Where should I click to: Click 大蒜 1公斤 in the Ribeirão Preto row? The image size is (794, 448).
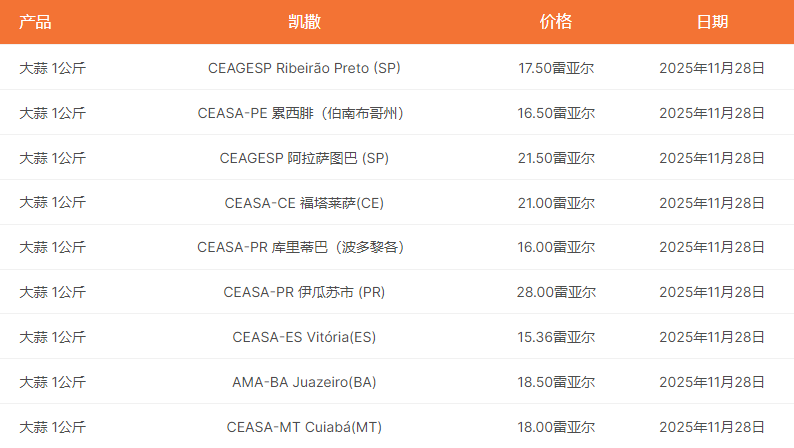52,68
